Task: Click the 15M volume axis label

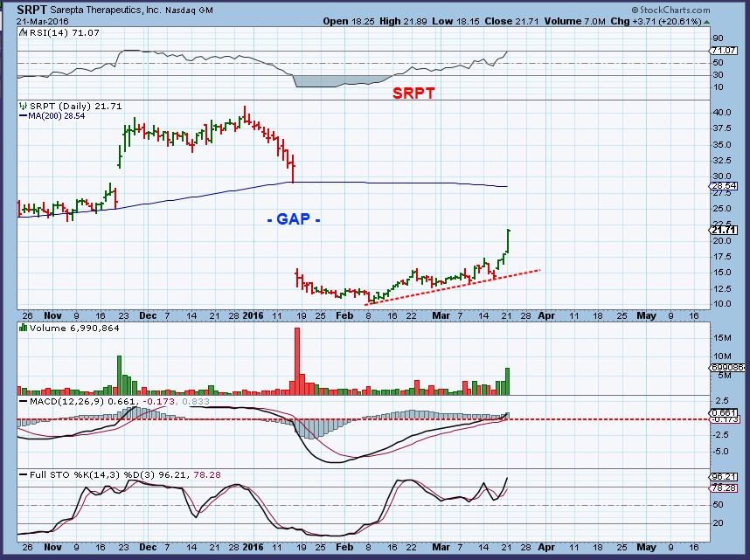Action: [723, 338]
